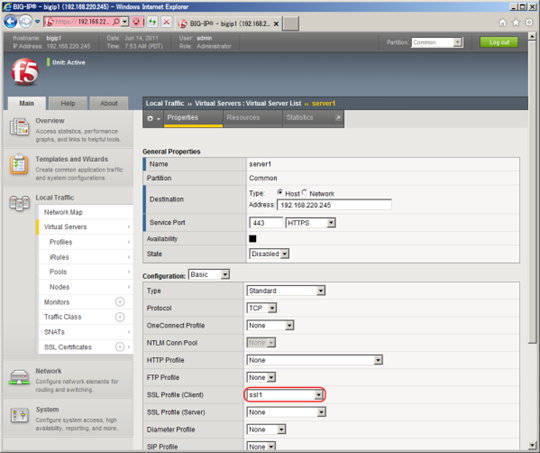Switch to the Main tab
The width and height of the screenshot is (540, 453).
click(x=27, y=103)
